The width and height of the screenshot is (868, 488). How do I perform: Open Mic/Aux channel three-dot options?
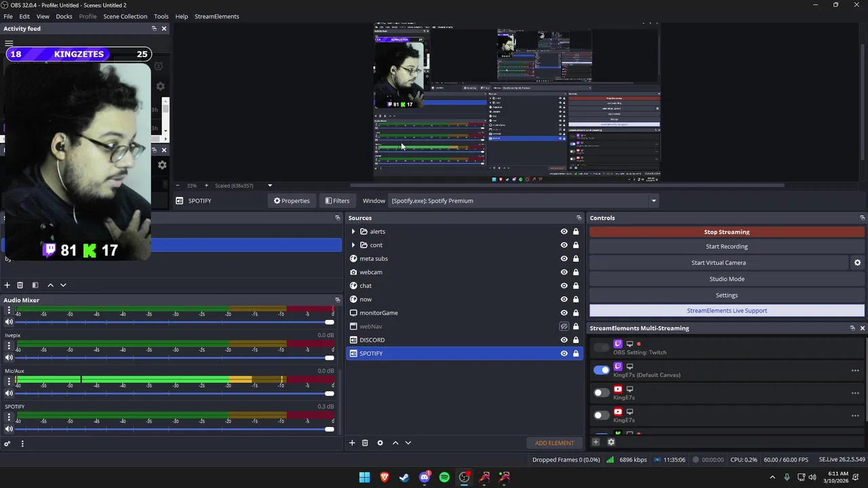[9, 381]
